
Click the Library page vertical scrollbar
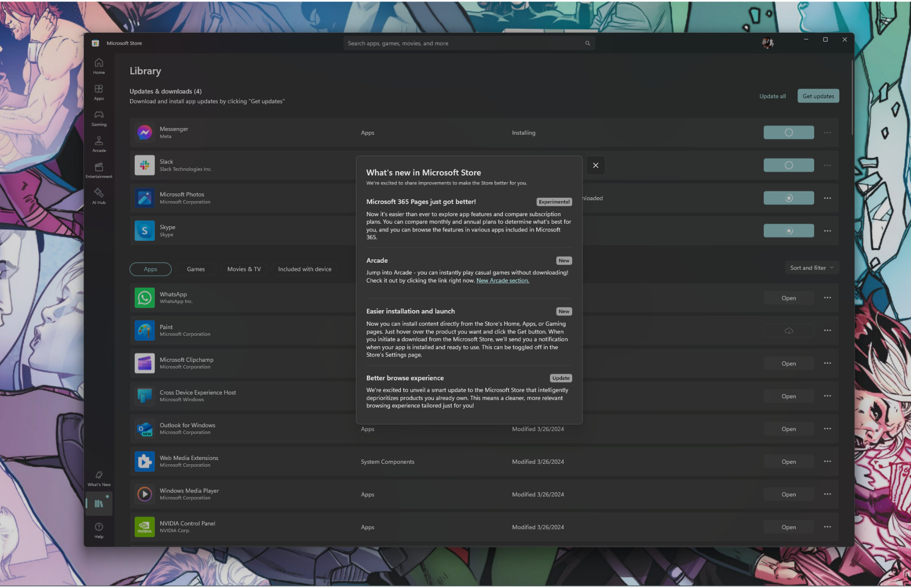(x=852, y=97)
